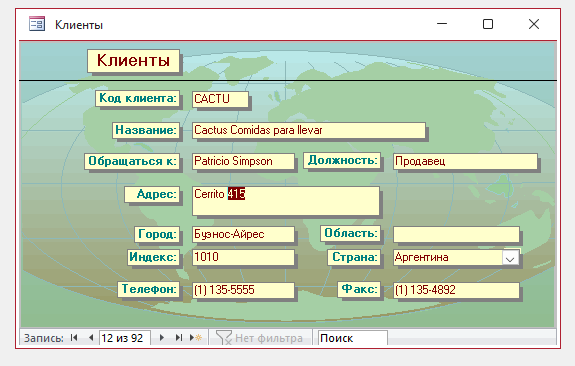Click the empty Область field
This screenshot has height=366, width=575.
tap(456, 234)
